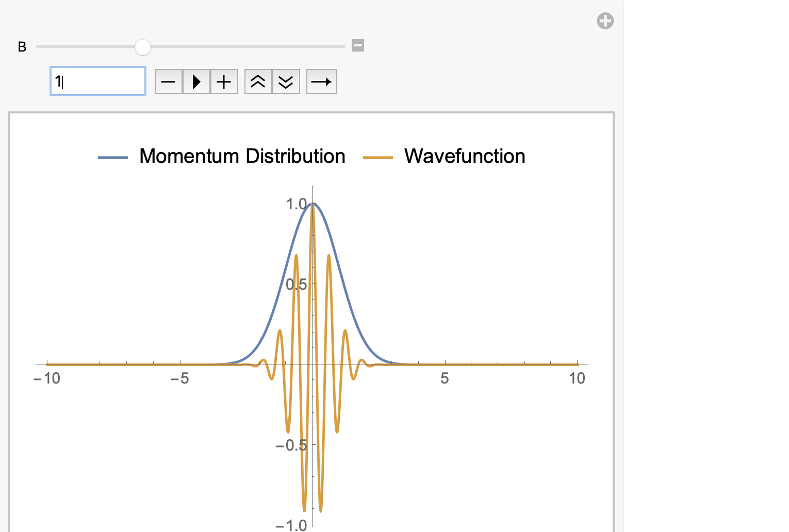Slow down animation with double down-chevron
Screen dimensions: 789x532
coord(286,81)
